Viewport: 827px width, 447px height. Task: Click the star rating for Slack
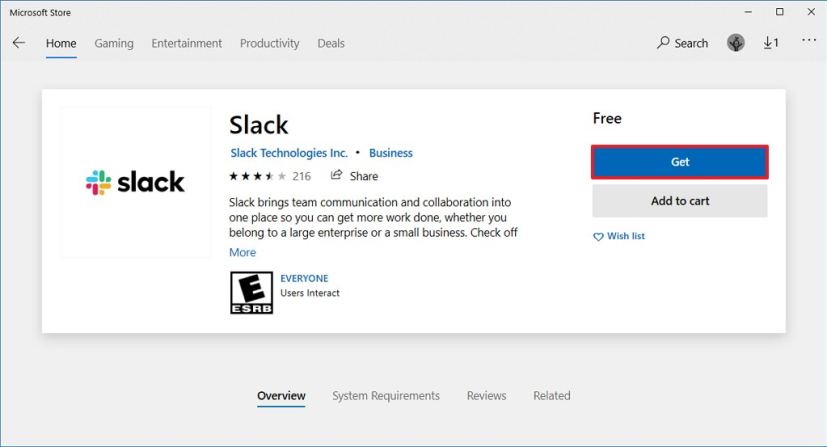click(x=257, y=176)
